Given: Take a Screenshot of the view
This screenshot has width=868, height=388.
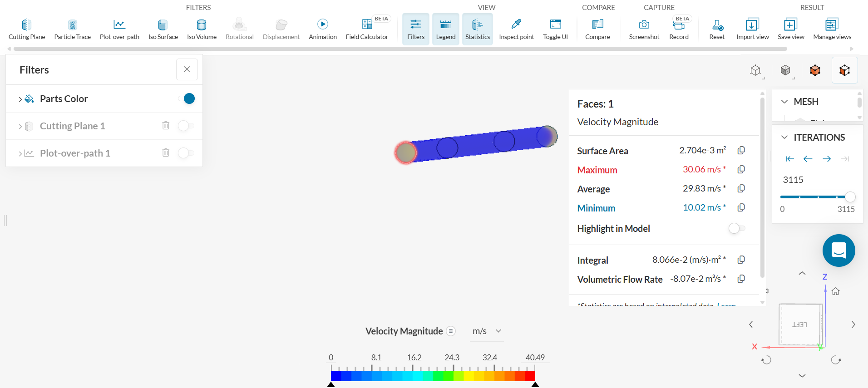Looking at the screenshot, I should [644, 29].
